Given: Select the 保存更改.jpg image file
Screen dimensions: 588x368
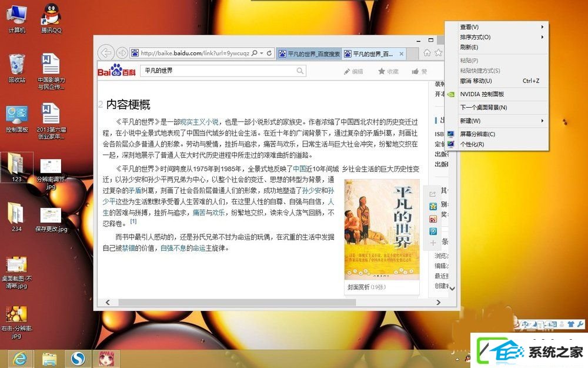Looking at the screenshot, I should tap(51, 220).
